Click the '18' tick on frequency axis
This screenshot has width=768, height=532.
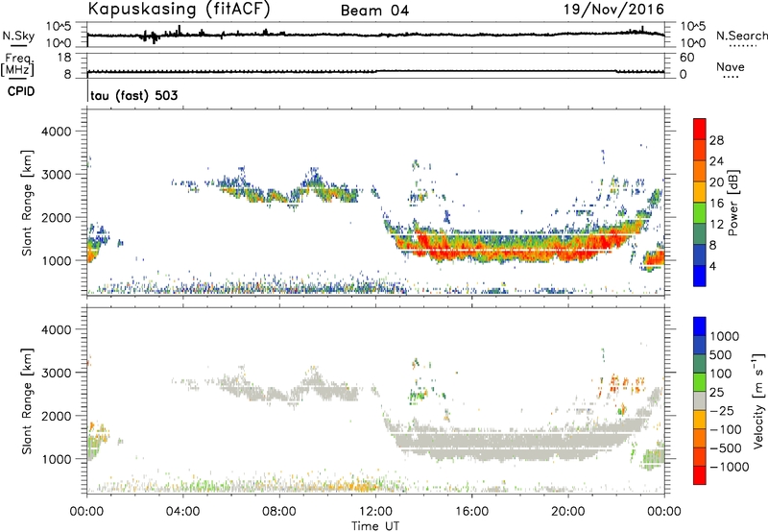[64, 58]
